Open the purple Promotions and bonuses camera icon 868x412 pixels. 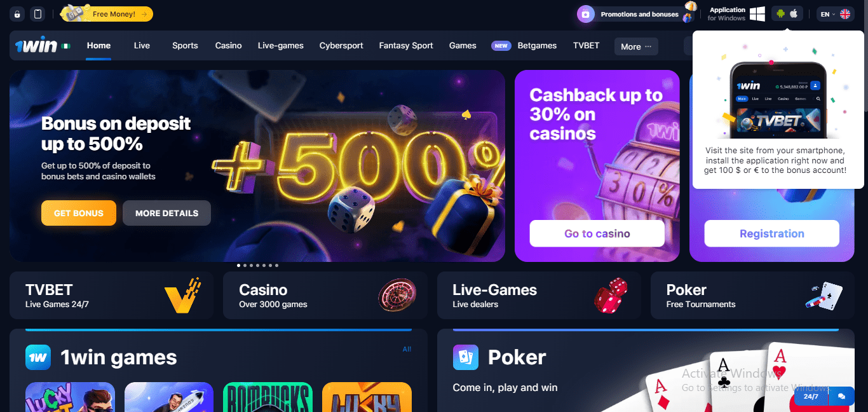586,14
